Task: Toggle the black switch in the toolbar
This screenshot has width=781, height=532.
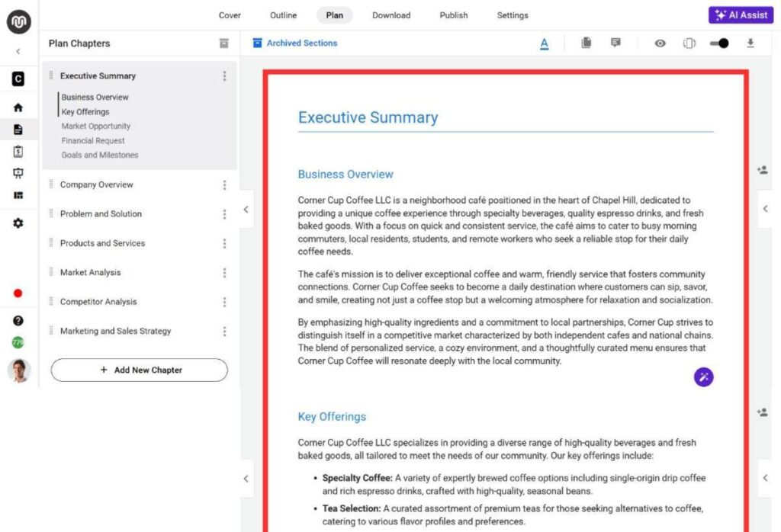Action: [718, 43]
